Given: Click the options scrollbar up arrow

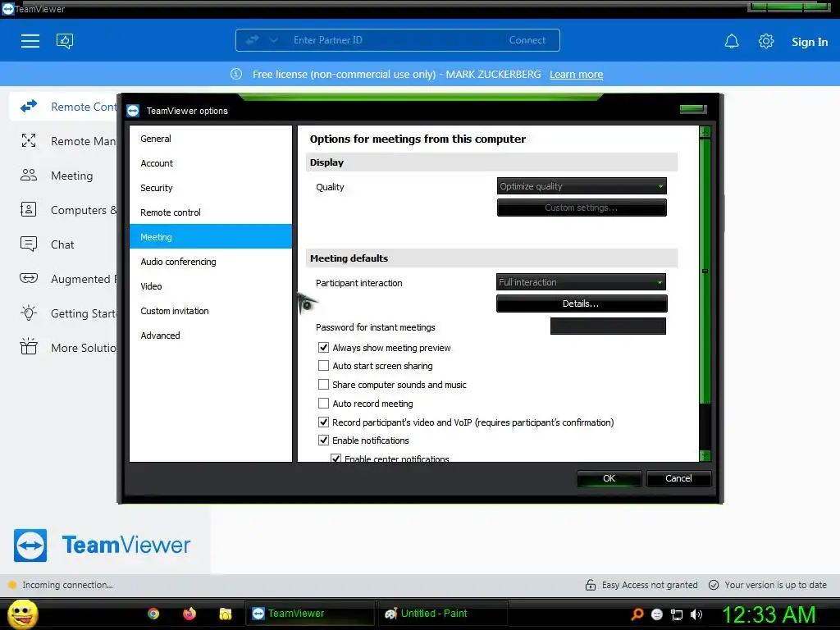Looking at the screenshot, I should click(705, 132).
